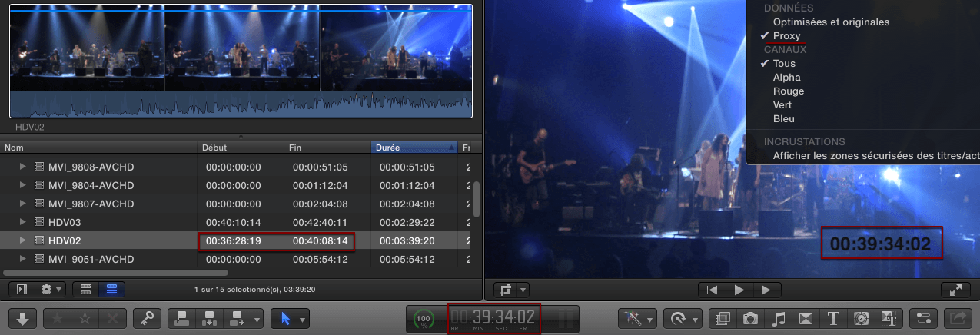
Task: Expand the MVI_9804-AVCHD clip row
Action: point(22,185)
